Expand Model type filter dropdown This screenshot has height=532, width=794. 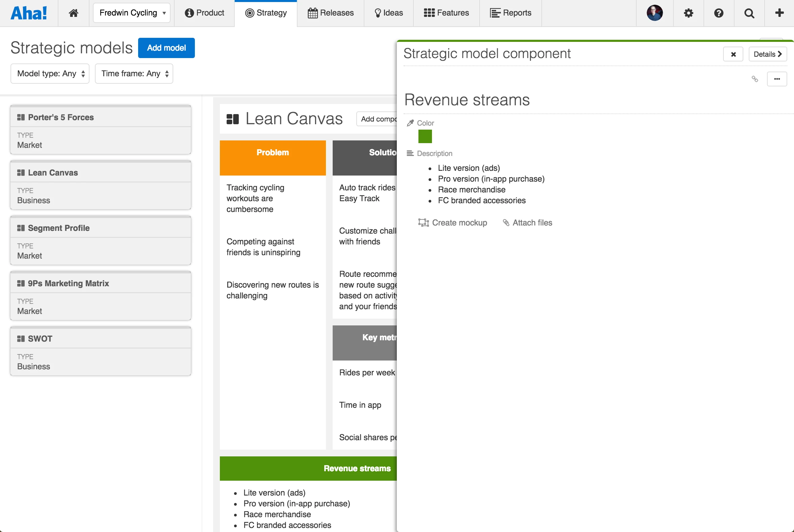(x=50, y=73)
